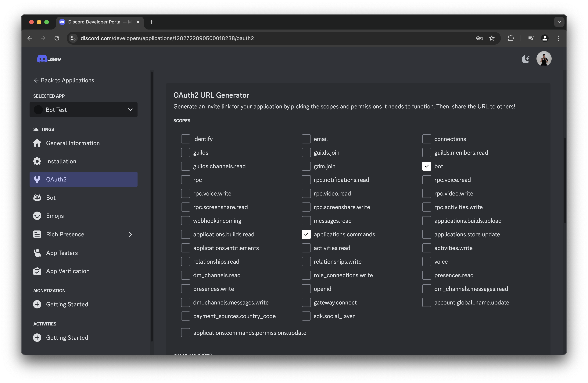Expand the Rich Presence submenu
Image resolution: width=588 pixels, height=383 pixels.
pos(130,234)
